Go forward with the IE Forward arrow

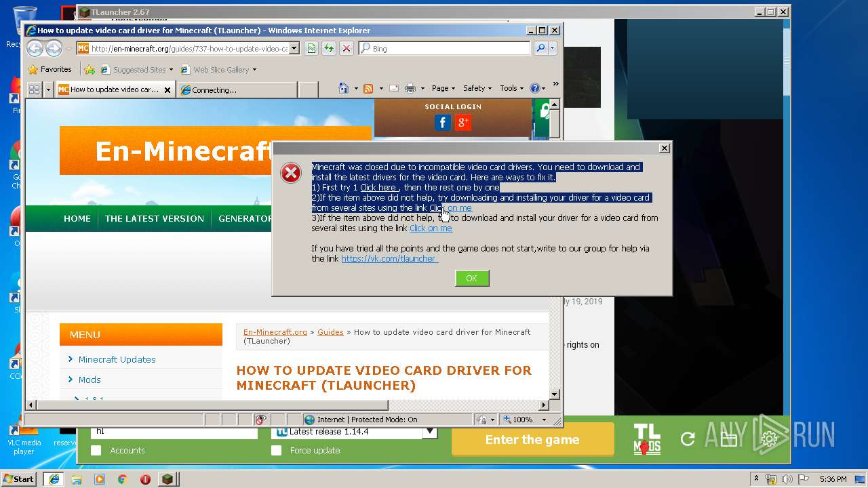pos(54,48)
